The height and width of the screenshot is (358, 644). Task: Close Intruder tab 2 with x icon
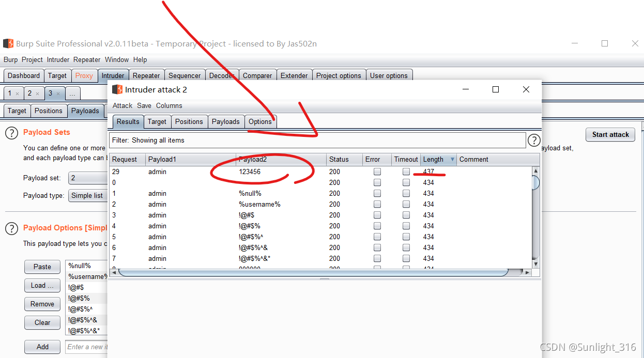coord(37,94)
